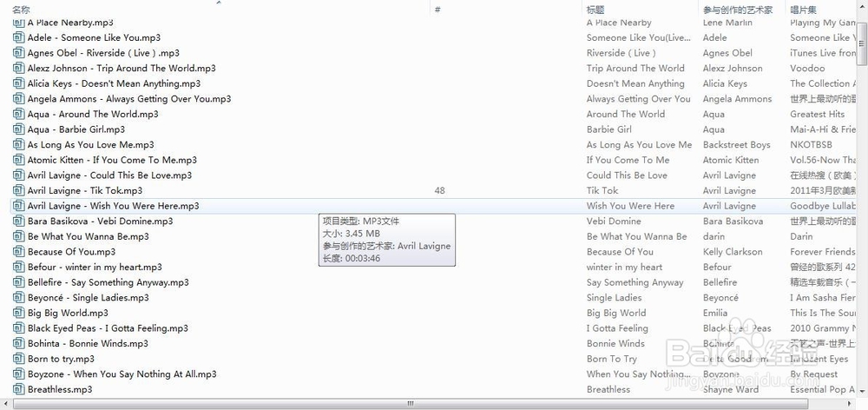The width and height of the screenshot is (868, 410).
Task: Click the icon beside Be What You Wanna Be.mp3
Action: pos(19,236)
